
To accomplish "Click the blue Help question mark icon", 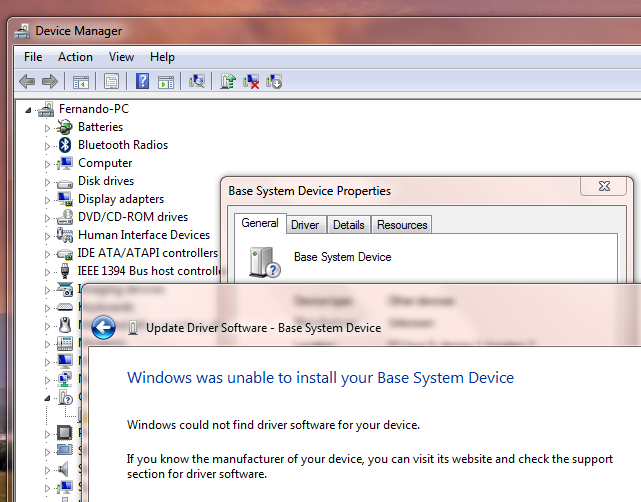I will click(142, 81).
